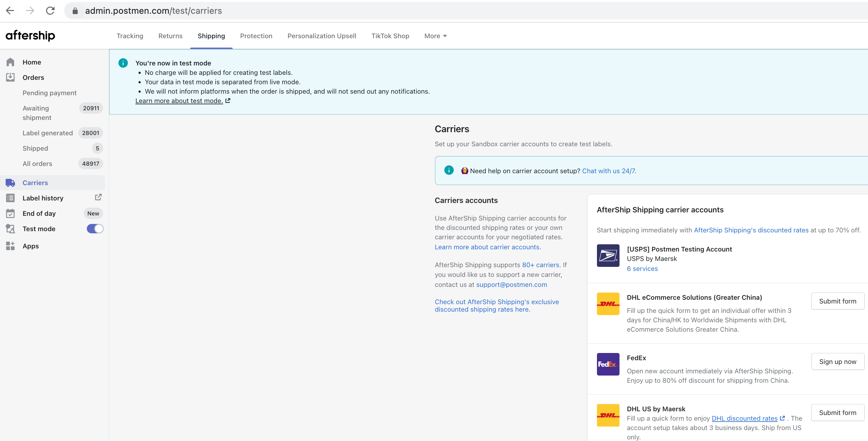Image resolution: width=868 pixels, height=441 pixels.
Task: Click the Orders download-box icon
Action: point(10,77)
